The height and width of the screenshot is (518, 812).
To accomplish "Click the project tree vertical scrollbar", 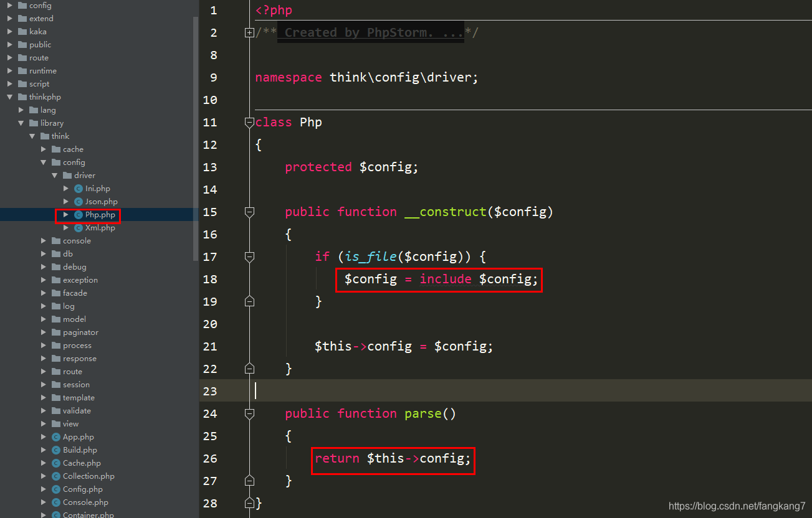I will pyautogui.click(x=196, y=138).
